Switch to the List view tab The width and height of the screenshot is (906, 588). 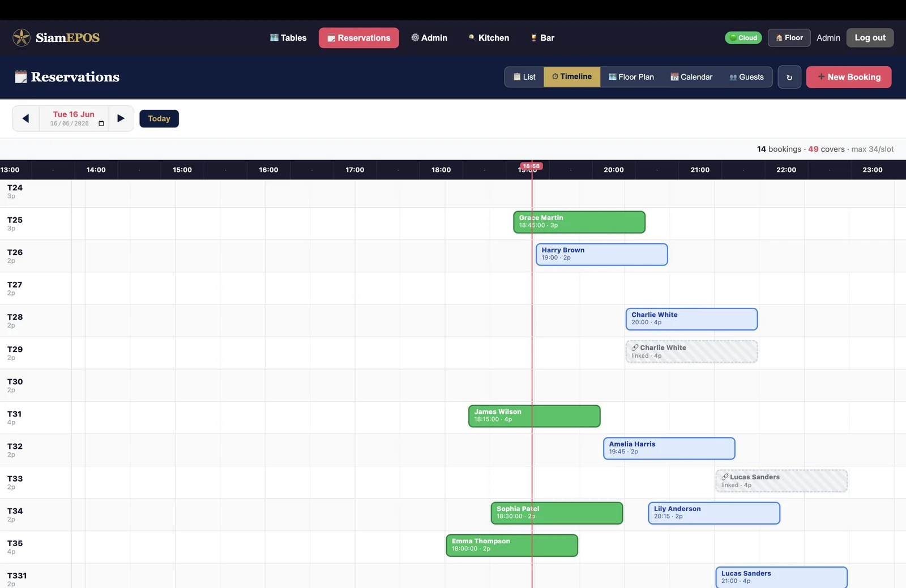[524, 77]
